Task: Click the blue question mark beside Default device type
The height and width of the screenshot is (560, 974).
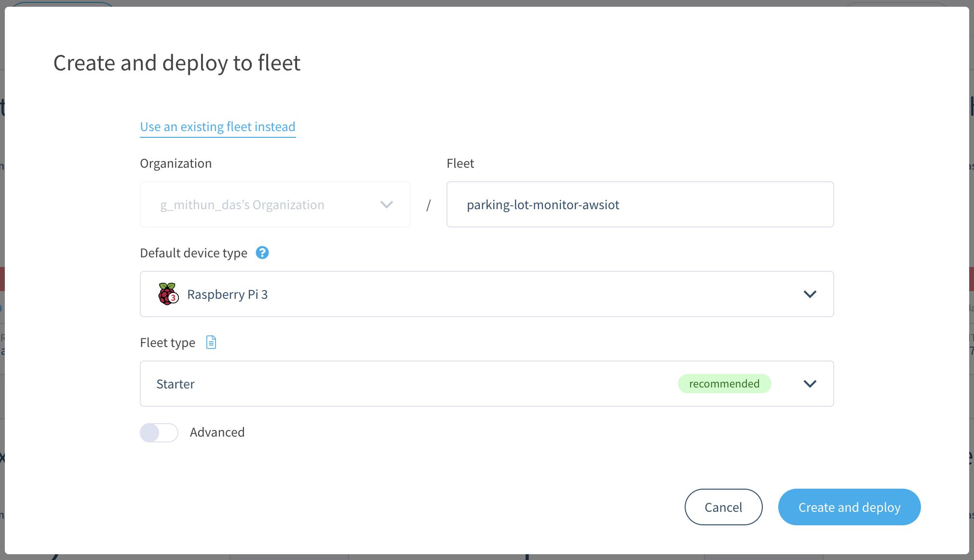Action: (262, 253)
